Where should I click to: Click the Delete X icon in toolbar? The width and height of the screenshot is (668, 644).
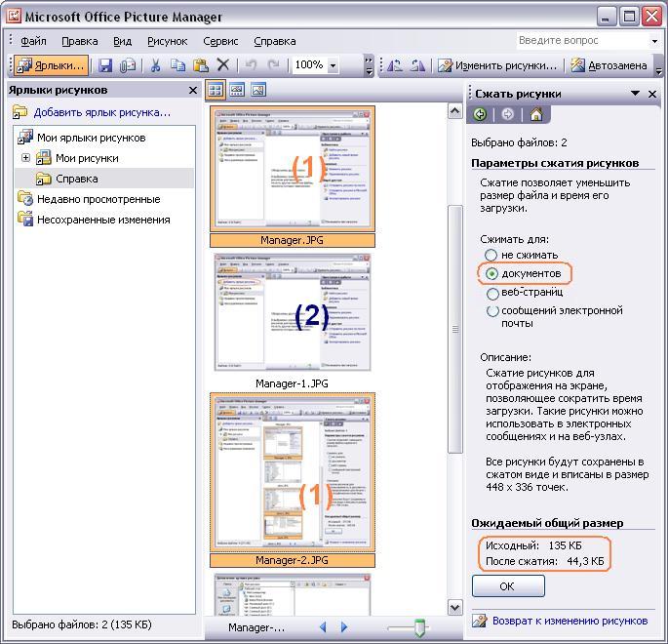[223, 65]
